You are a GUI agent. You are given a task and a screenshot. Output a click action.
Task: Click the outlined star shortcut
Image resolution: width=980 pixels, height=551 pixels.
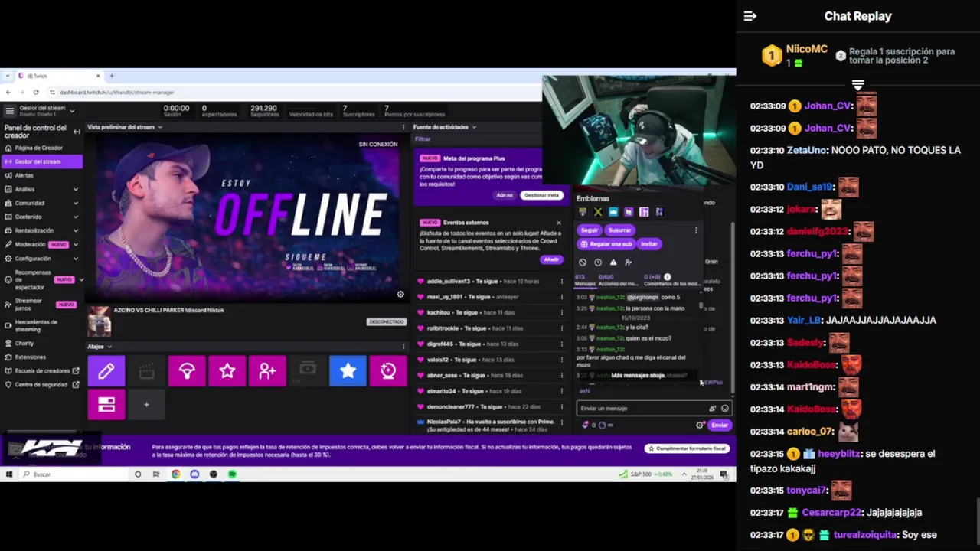[x=227, y=371]
